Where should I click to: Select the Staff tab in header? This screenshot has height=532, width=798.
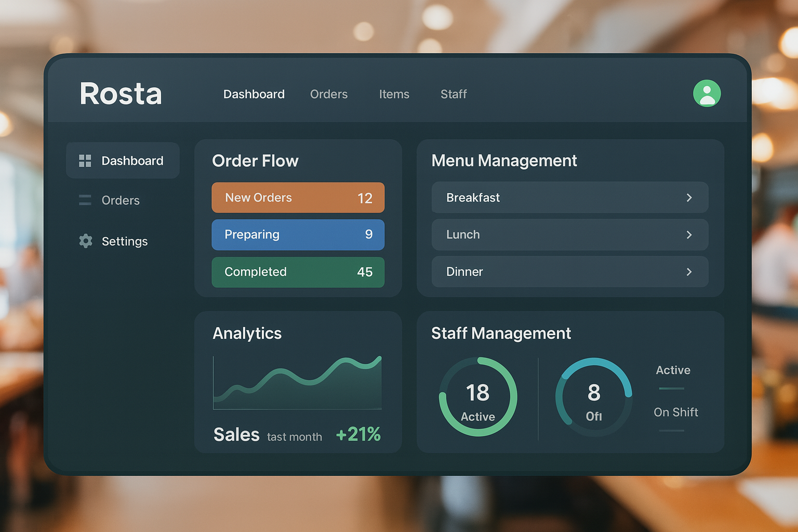coord(454,94)
